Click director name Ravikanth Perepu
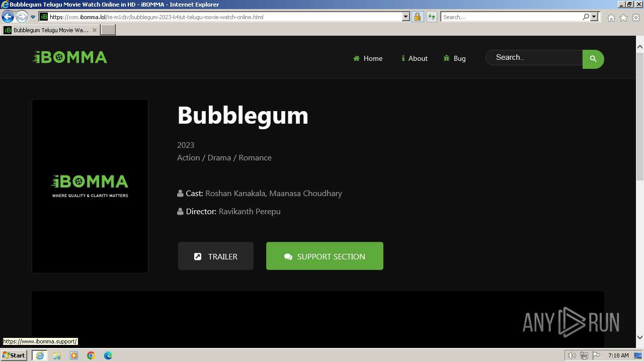 click(x=250, y=211)
